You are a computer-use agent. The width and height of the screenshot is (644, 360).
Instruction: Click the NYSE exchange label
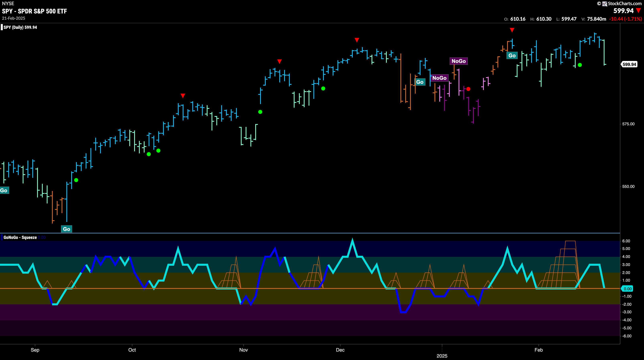coord(8,3)
